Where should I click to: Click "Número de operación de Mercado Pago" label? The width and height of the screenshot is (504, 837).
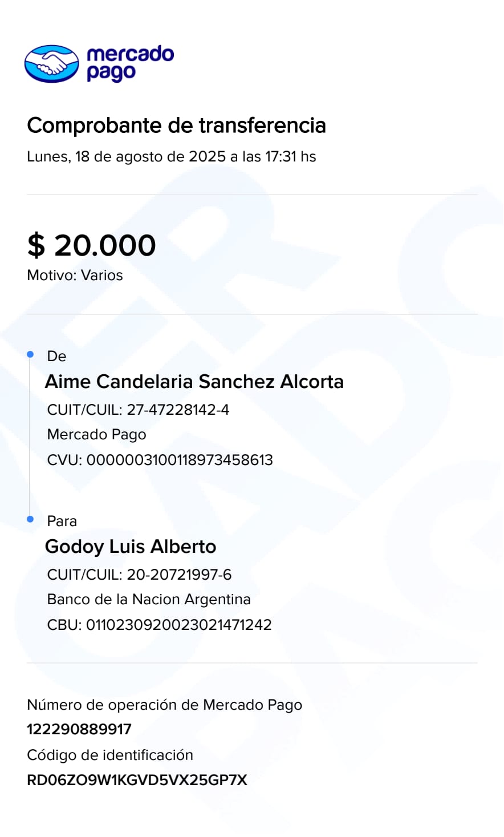[x=164, y=705]
